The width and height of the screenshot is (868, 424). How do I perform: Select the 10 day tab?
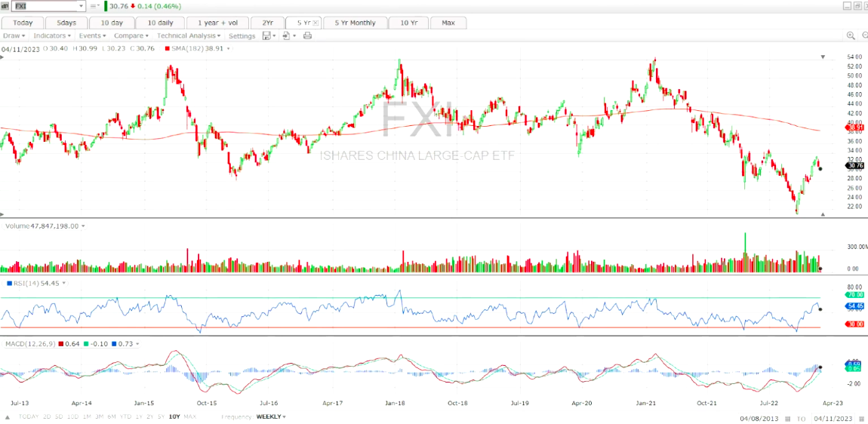coord(112,23)
